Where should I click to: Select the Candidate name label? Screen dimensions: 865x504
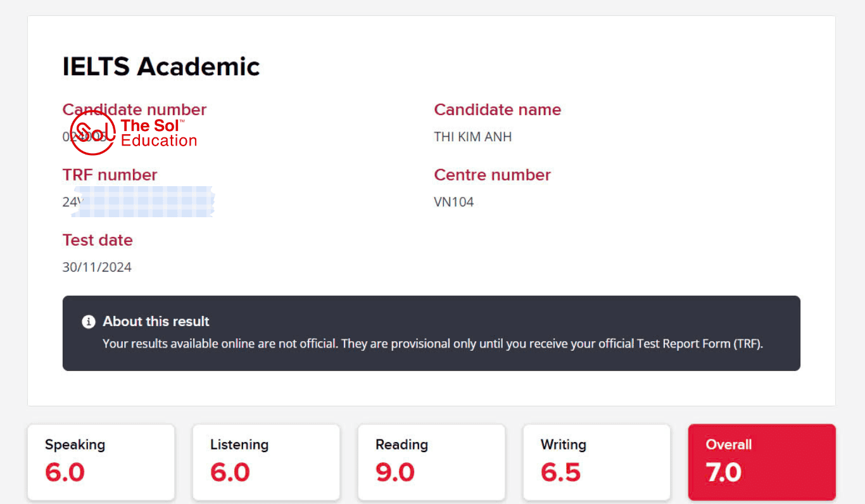click(497, 110)
